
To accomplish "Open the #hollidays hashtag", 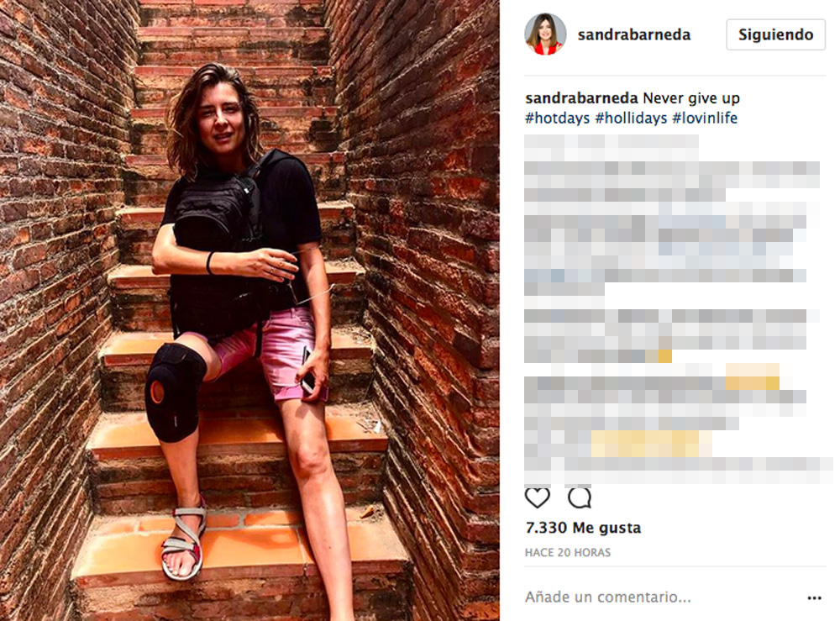I will tap(631, 118).
